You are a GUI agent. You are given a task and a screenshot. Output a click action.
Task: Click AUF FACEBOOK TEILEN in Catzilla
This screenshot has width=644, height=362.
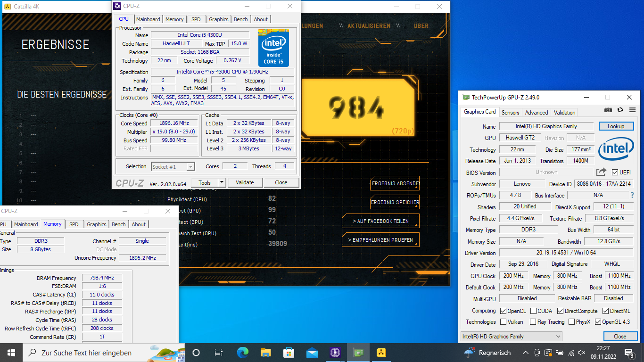pos(380,221)
